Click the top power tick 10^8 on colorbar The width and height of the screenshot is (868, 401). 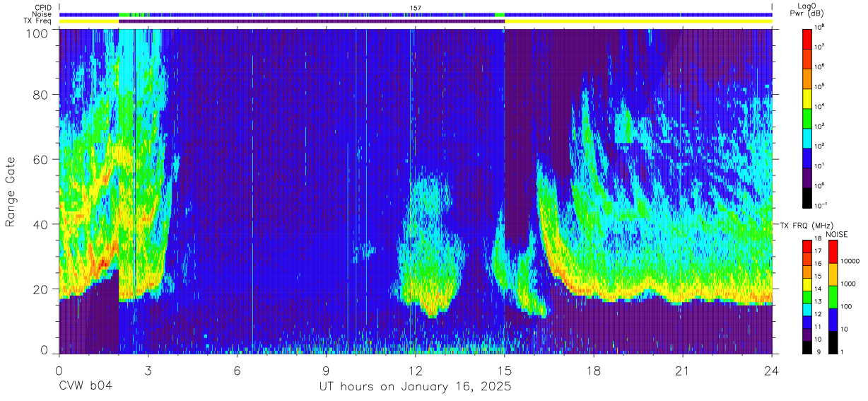(820, 26)
